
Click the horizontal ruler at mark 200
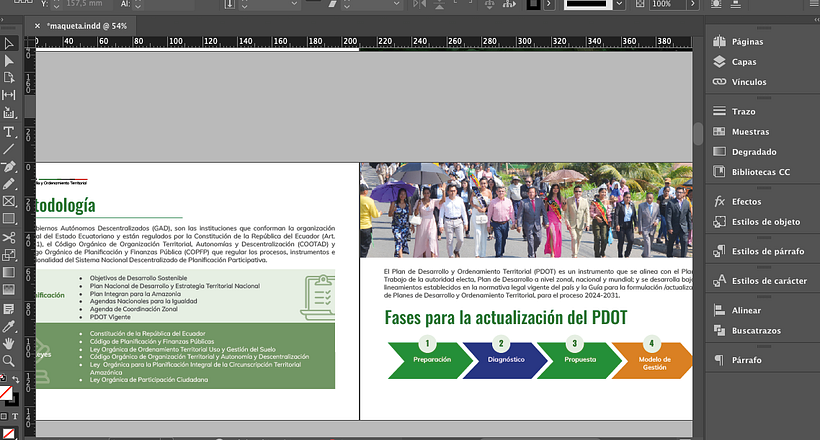[350, 41]
